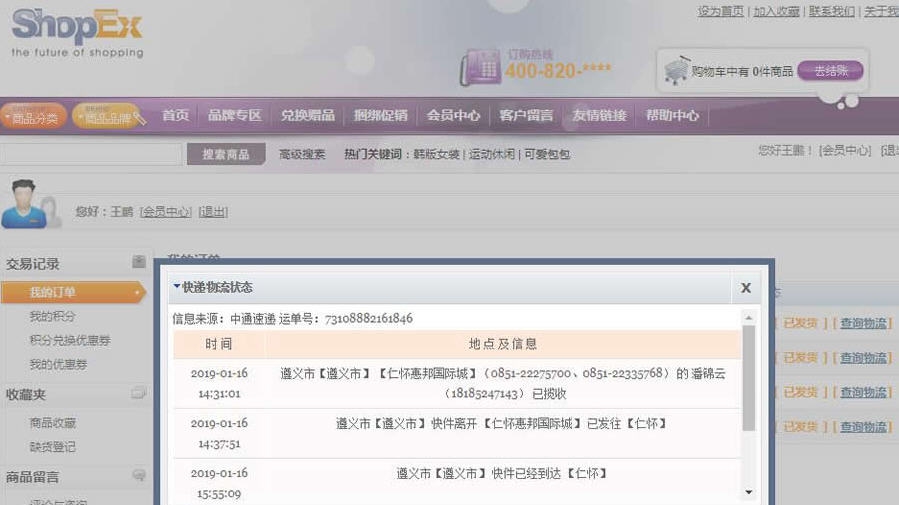Image resolution: width=899 pixels, height=505 pixels.
Task: Click 设为首页 top link
Action: (x=720, y=11)
